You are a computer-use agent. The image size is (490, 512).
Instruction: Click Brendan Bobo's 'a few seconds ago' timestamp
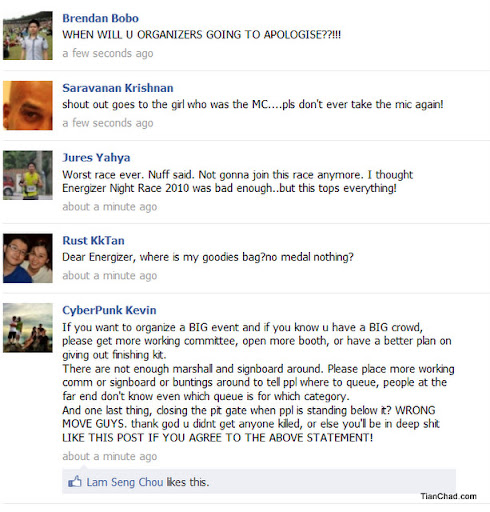tap(108, 53)
